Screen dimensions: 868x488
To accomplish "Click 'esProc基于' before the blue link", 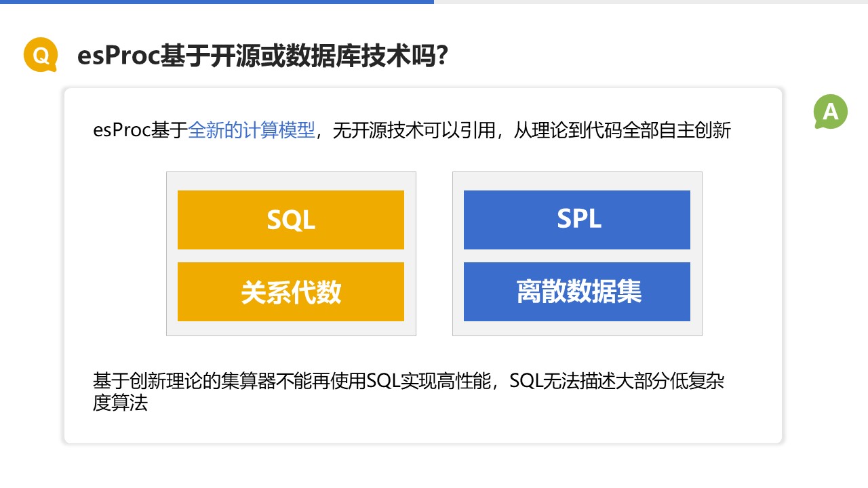I will point(140,130).
